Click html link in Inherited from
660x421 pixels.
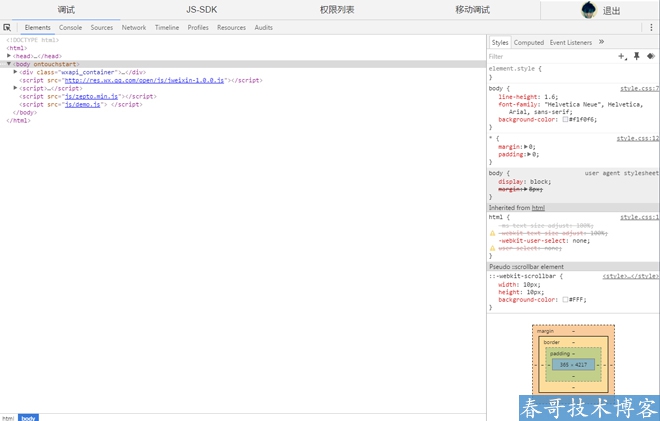tap(538, 208)
